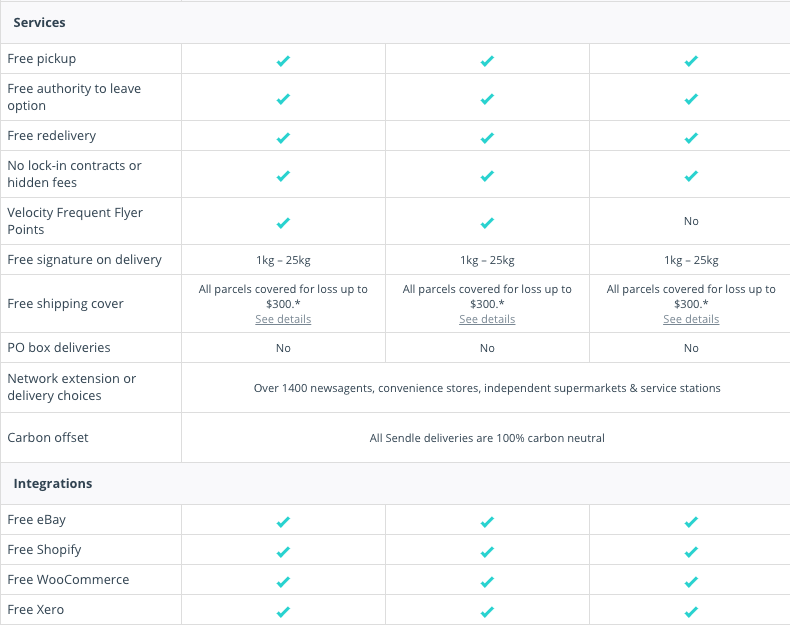Click third column Free Shopify checkmark

point(691,552)
